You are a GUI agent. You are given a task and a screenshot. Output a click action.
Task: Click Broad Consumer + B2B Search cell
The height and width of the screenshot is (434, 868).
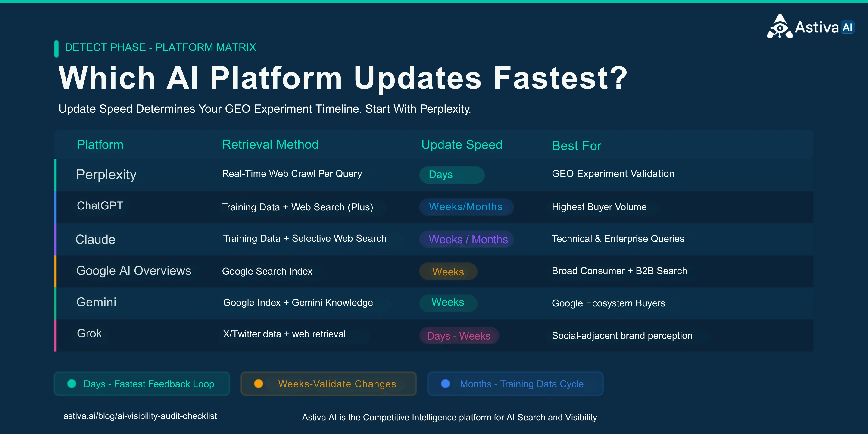point(619,271)
